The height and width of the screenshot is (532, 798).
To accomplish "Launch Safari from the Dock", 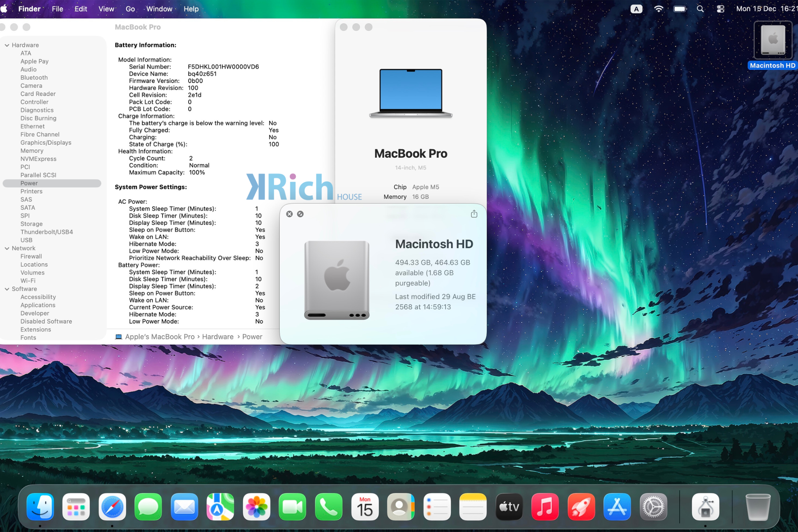I will click(x=112, y=507).
